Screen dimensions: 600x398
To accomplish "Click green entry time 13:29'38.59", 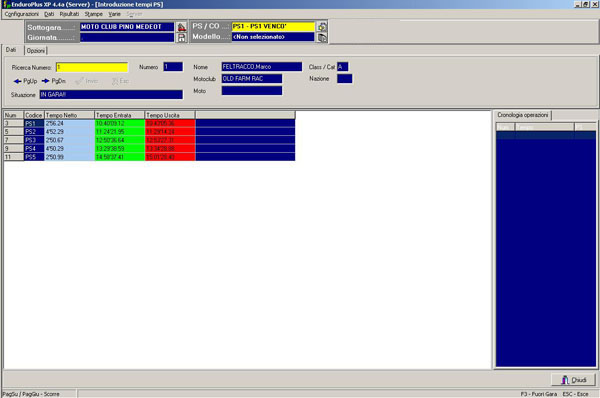I will pyautogui.click(x=119, y=148).
